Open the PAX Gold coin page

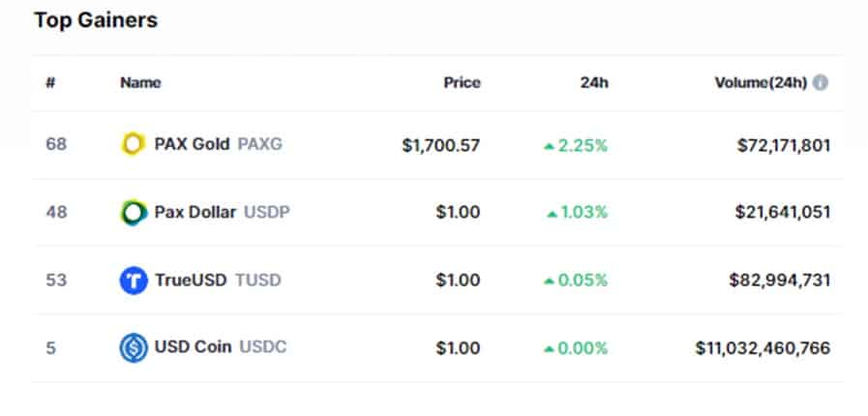click(192, 144)
